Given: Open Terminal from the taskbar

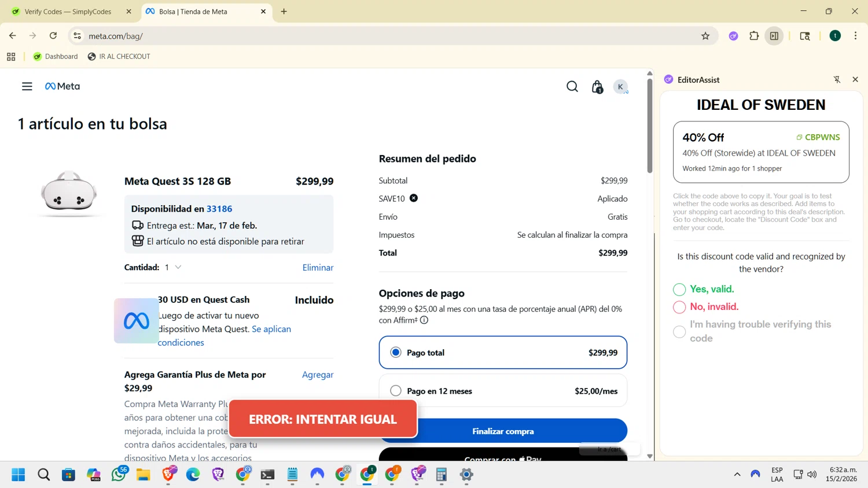Looking at the screenshot, I should tap(267, 475).
